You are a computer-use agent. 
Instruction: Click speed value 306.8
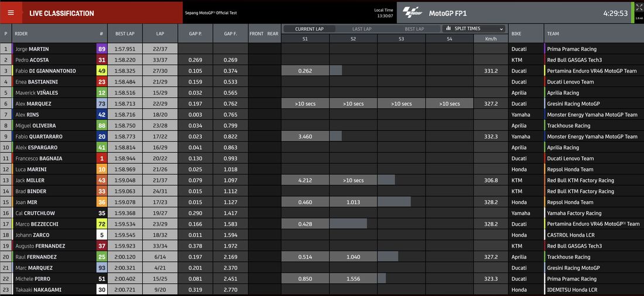click(x=491, y=180)
